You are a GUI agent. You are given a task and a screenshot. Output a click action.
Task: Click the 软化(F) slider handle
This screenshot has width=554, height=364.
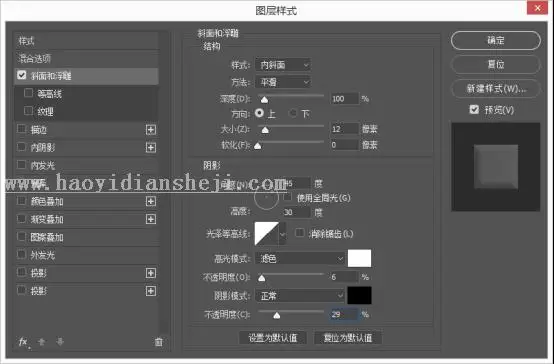pyautogui.click(x=258, y=146)
